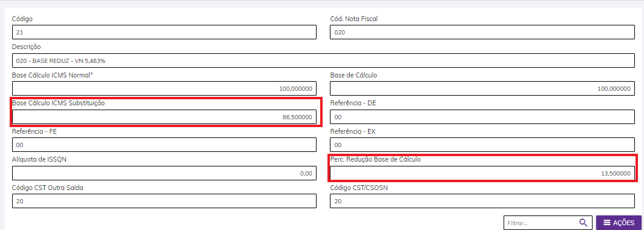Viewport: 644px width, 230px height.
Task: Edit the Alíquota de ISSQN value
Action: pyautogui.click(x=164, y=173)
